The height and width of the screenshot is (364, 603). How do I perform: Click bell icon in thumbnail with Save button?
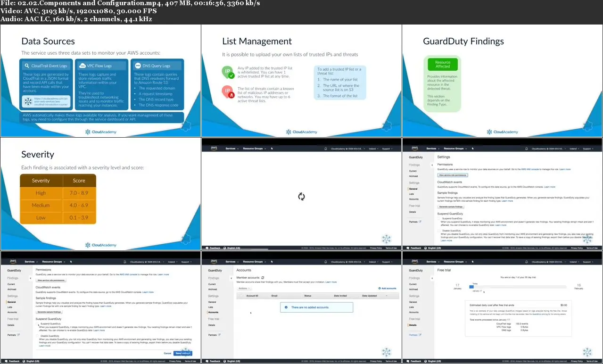tap(124, 262)
